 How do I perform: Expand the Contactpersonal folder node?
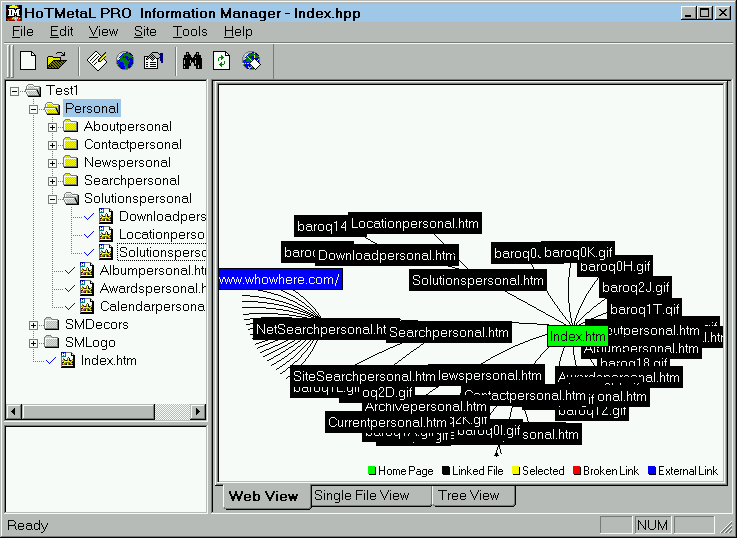tap(52, 145)
